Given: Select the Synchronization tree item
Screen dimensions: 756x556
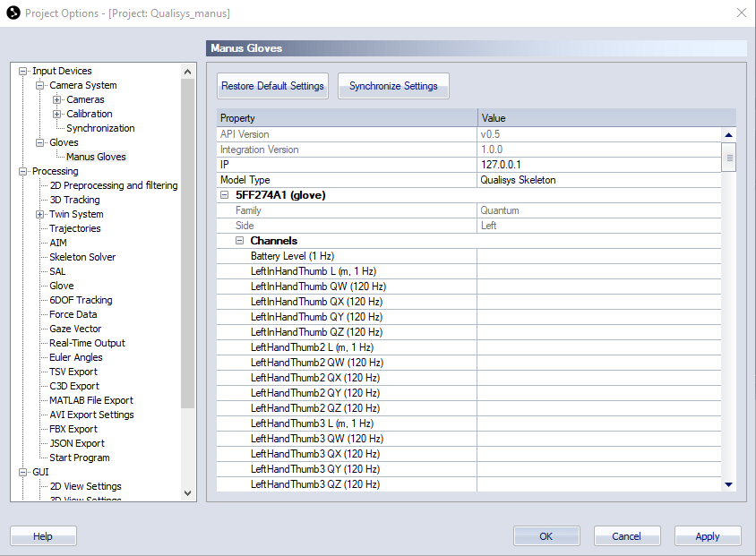Looking at the screenshot, I should click(x=100, y=129).
